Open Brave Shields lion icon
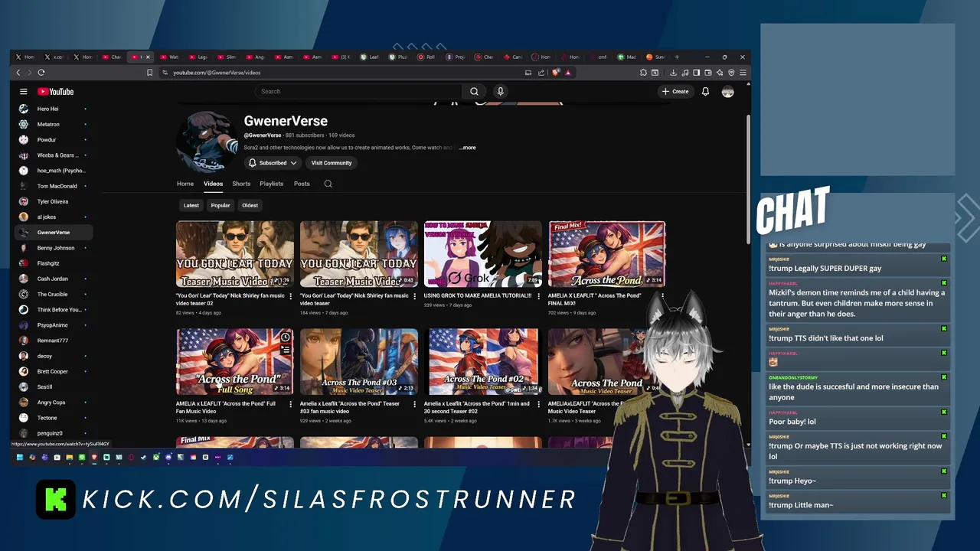Viewport: 980px width, 551px height. point(556,73)
